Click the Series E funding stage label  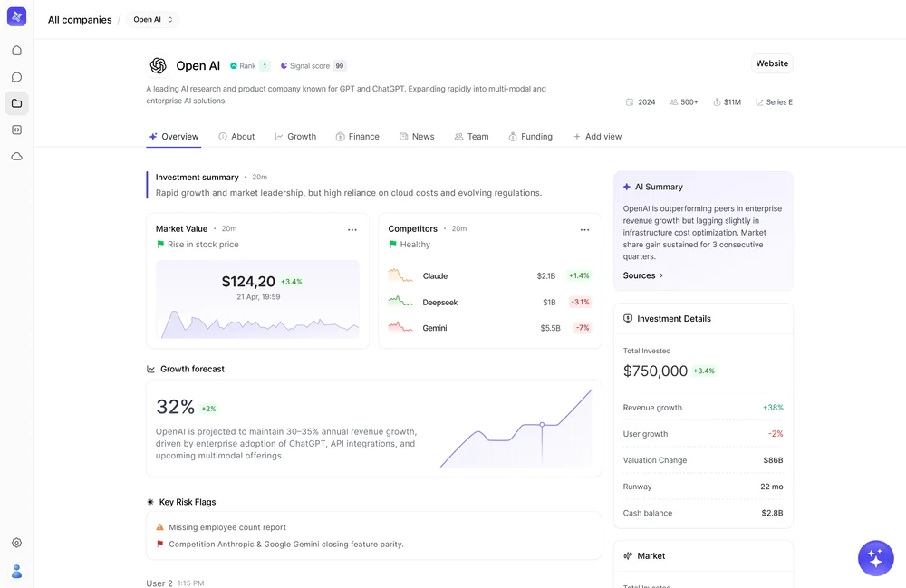tap(774, 102)
